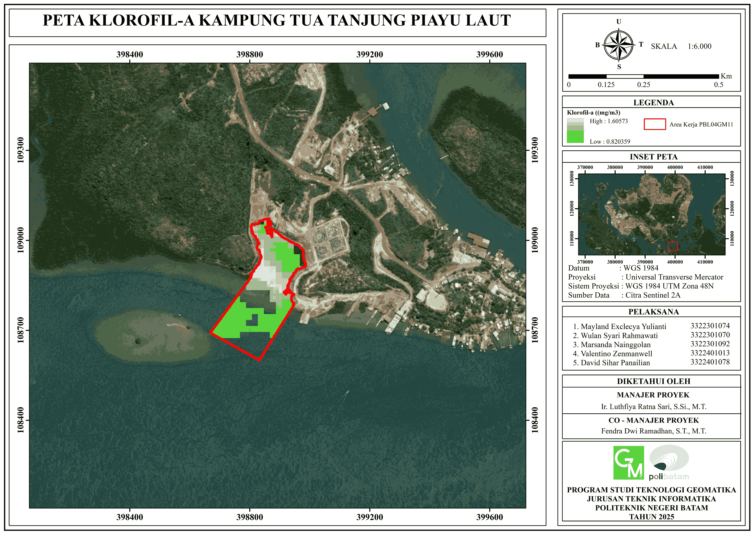Viewport: 756px width, 535px height.
Task: Click the Datum WGS 1984 line
Action: pos(613,268)
